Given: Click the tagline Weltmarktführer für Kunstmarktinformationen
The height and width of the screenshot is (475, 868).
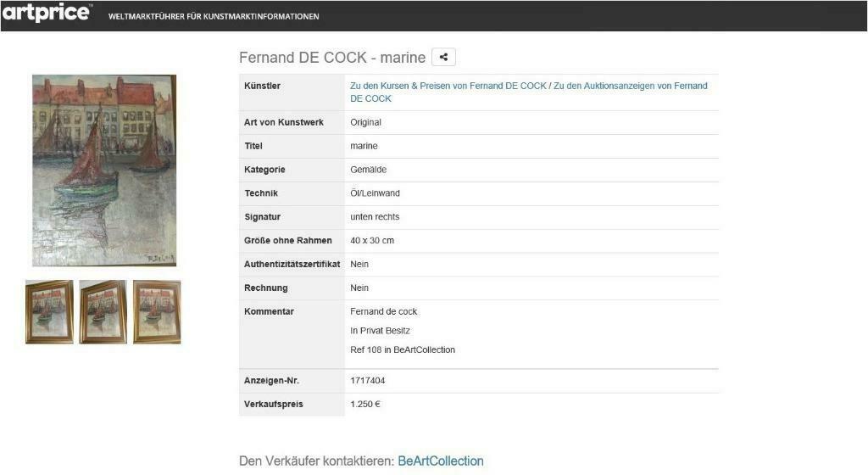Looking at the screenshot, I should tap(214, 17).
